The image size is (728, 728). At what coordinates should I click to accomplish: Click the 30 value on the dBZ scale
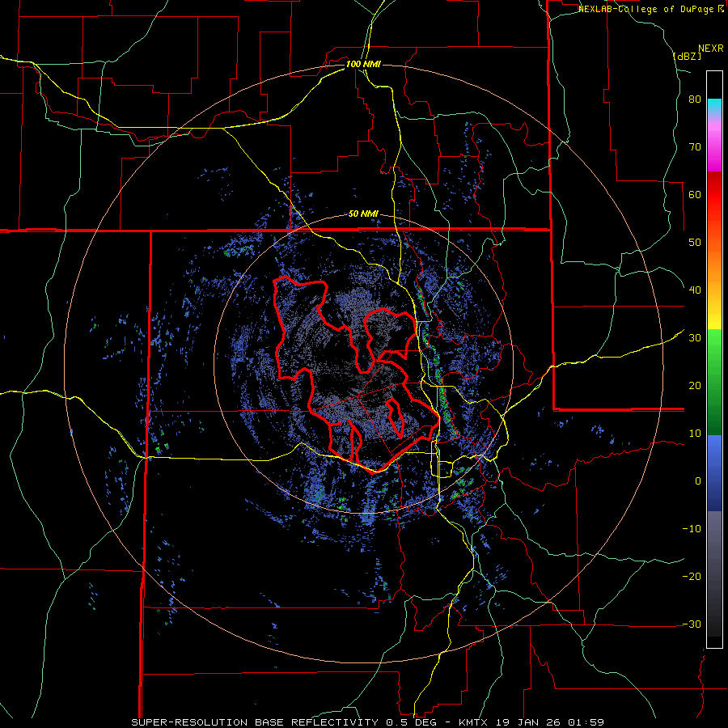click(x=695, y=338)
